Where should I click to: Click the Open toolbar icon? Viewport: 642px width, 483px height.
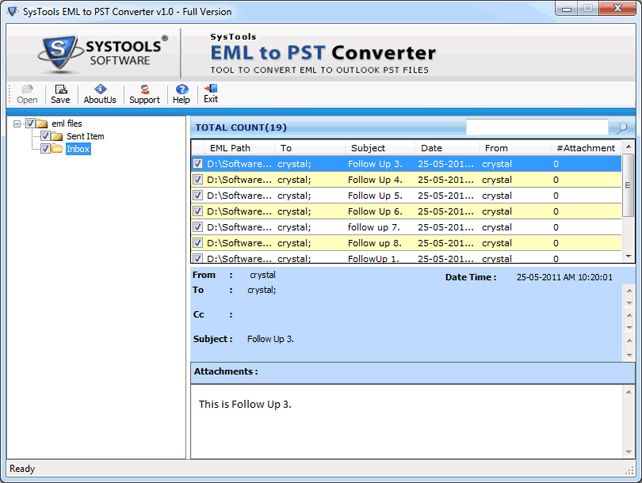pos(27,93)
